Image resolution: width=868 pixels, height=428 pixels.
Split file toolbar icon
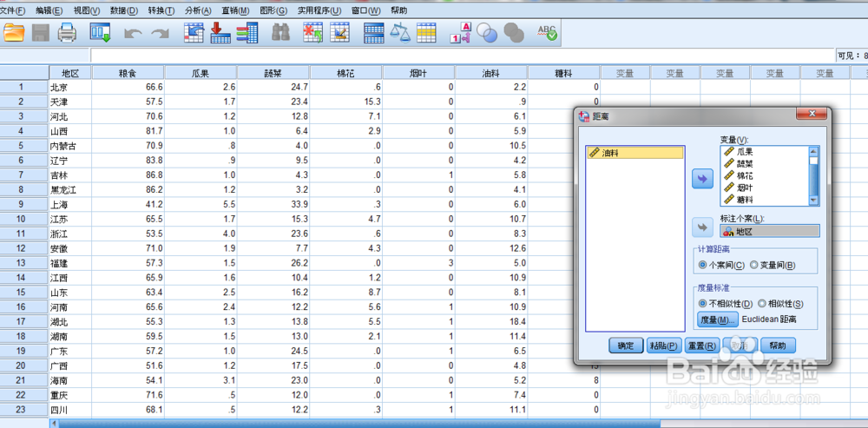point(373,33)
